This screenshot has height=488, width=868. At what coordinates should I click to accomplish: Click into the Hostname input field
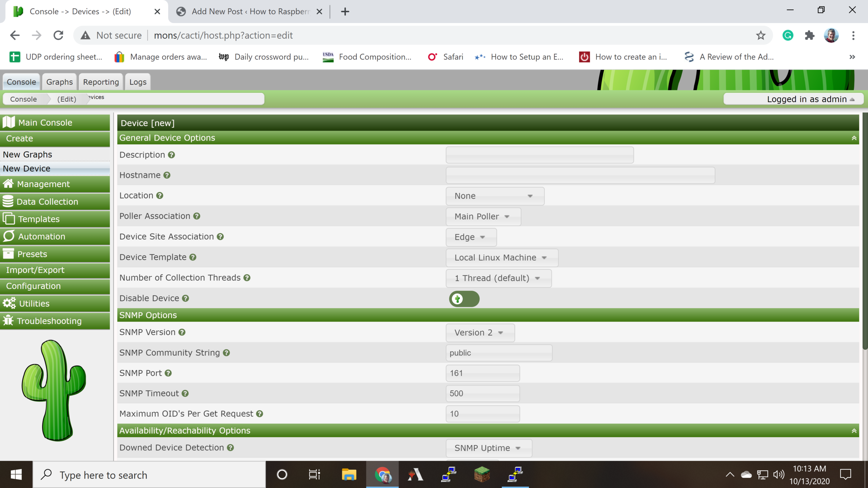(x=580, y=175)
